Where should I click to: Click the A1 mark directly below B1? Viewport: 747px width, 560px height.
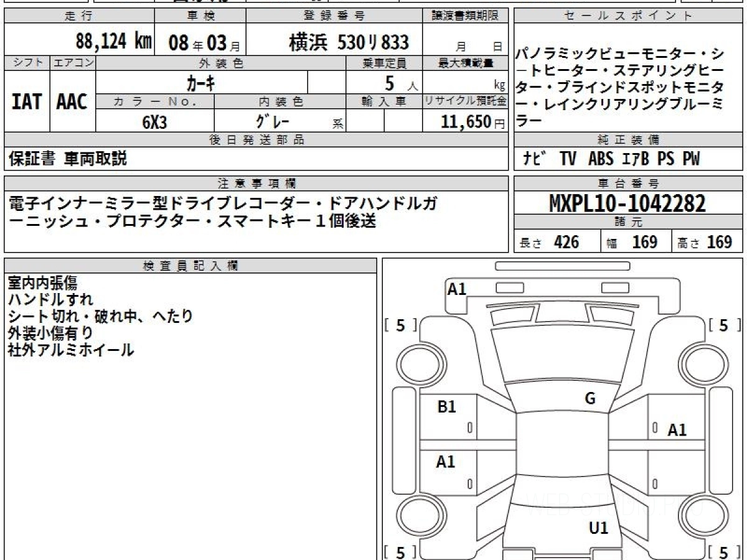tap(446, 462)
